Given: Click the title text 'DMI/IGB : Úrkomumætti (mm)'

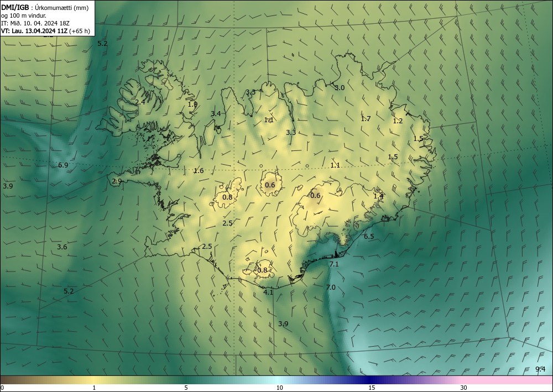Looking at the screenshot, I should point(45,8).
